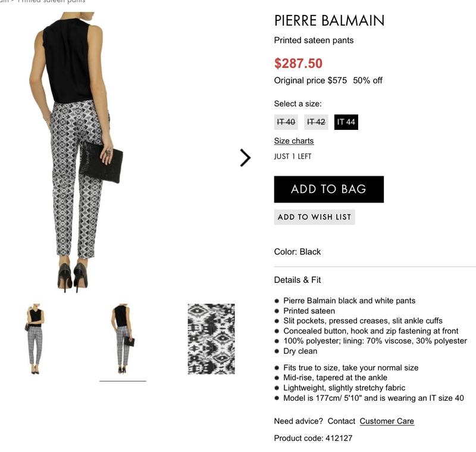View the fabric print close-up thumbnail
The height and width of the screenshot is (452, 476).
point(211,339)
